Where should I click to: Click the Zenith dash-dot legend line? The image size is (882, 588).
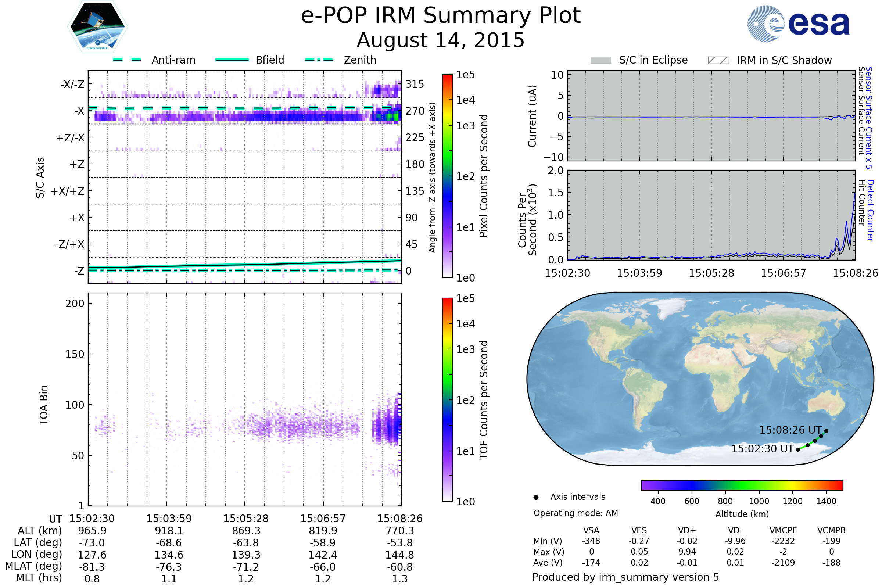(x=319, y=60)
